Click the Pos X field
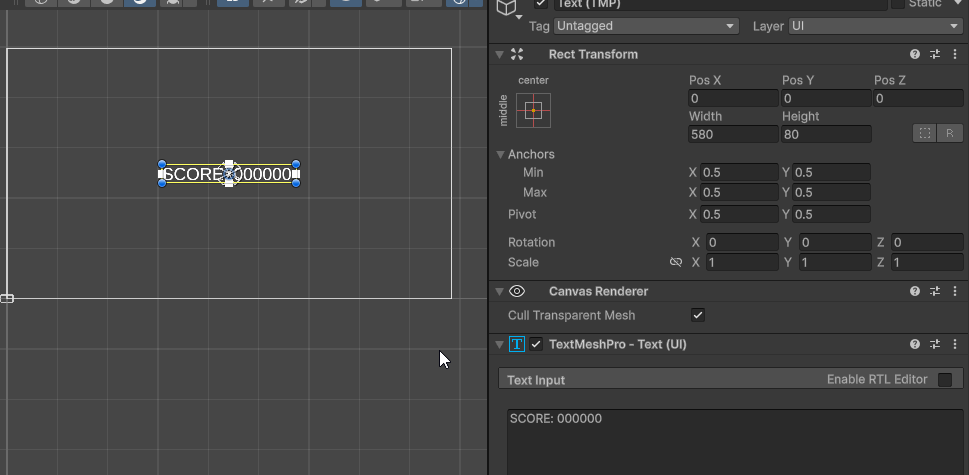The height and width of the screenshot is (475, 969). pyautogui.click(x=733, y=98)
